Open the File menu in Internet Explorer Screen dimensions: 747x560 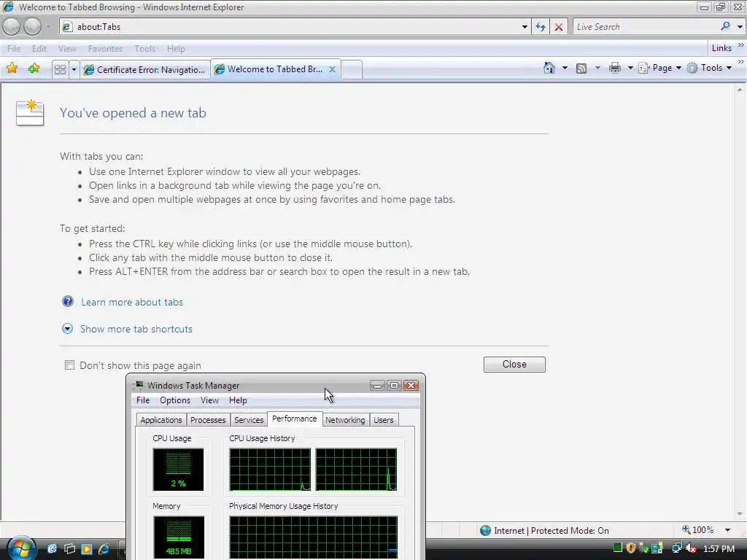[14, 49]
